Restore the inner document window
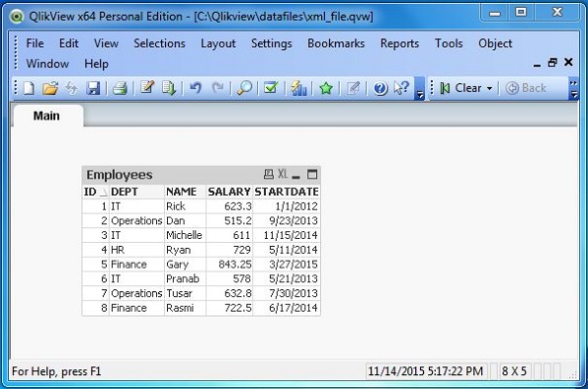This screenshot has width=588, height=389. (x=552, y=62)
